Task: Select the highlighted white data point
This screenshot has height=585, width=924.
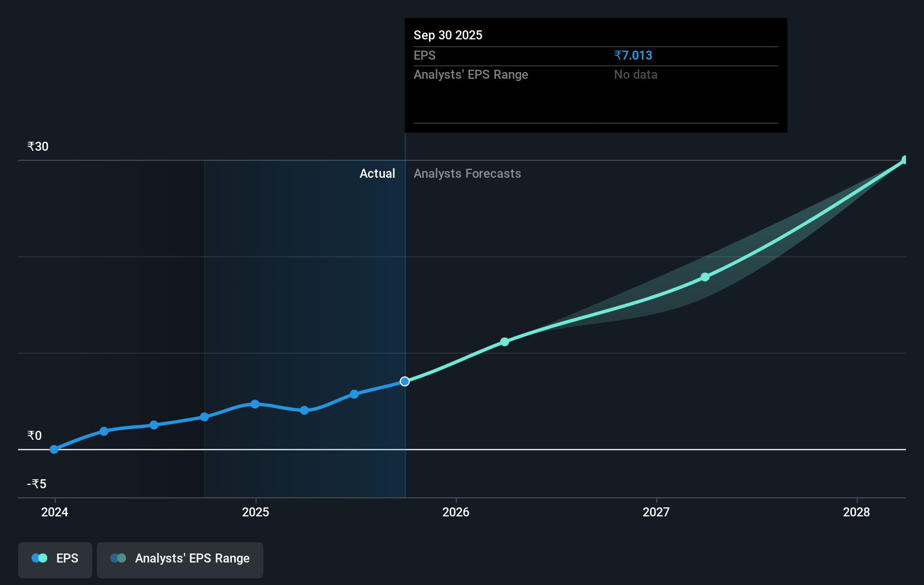Action: (x=405, y=381)
